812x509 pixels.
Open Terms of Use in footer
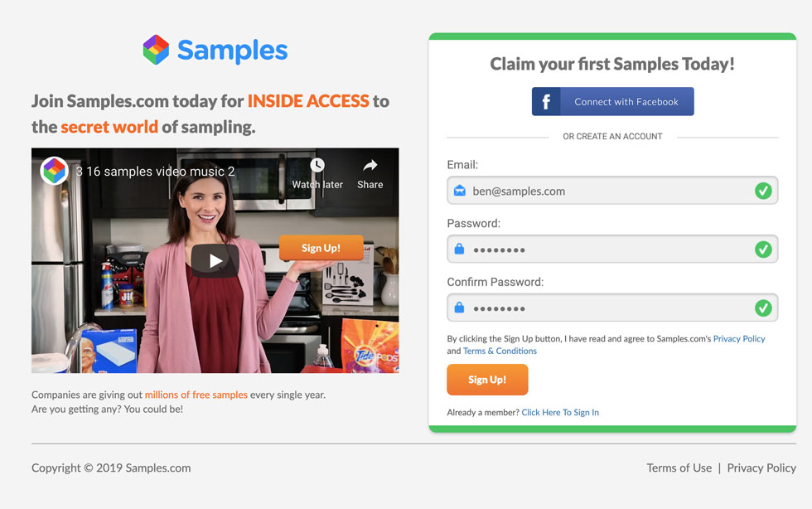679,468
